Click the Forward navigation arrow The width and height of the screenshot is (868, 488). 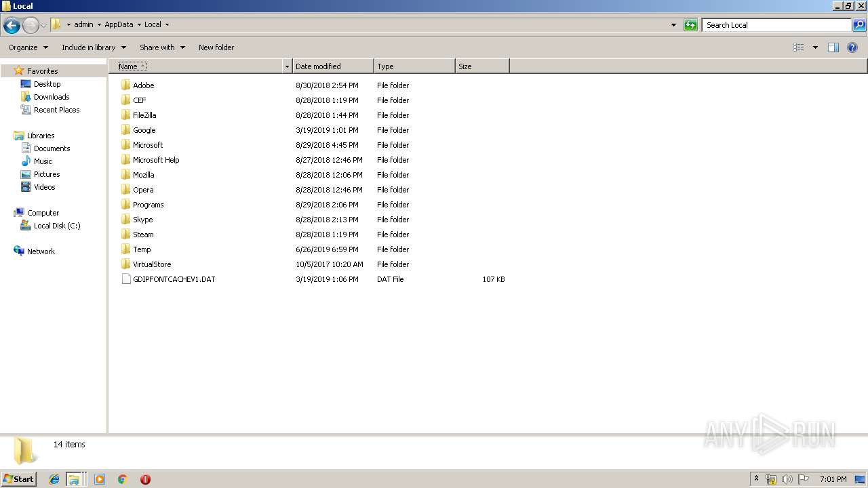pos(31,26)
